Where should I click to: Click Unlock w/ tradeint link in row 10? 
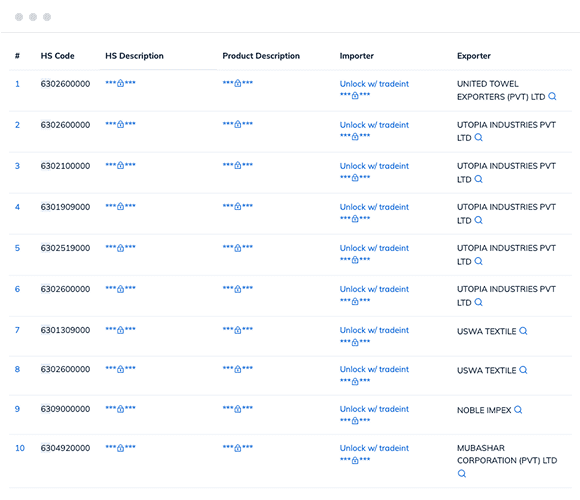(374, 448)
